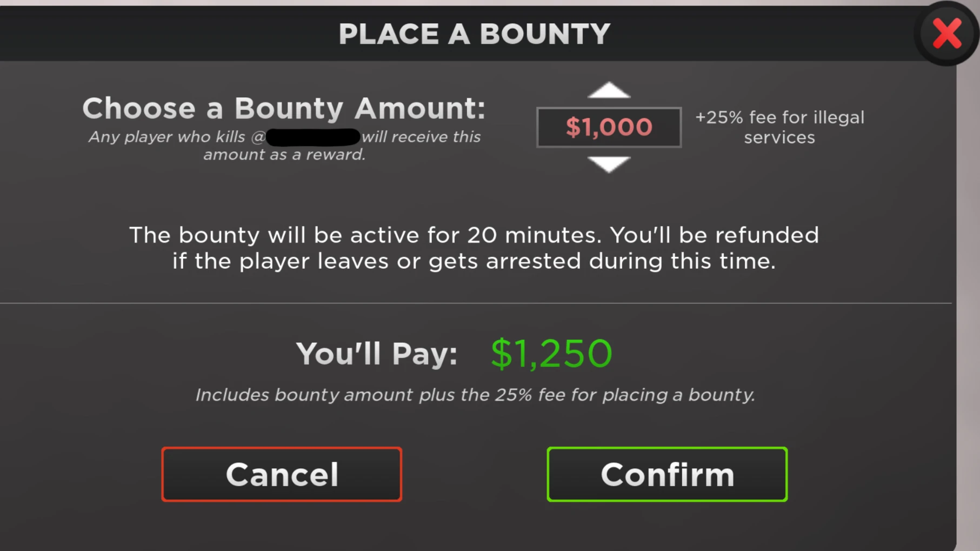Increase bounty amount with up arrow
Image resolution: width=980 pixels, height=551 pixels.
coord(609,90)
